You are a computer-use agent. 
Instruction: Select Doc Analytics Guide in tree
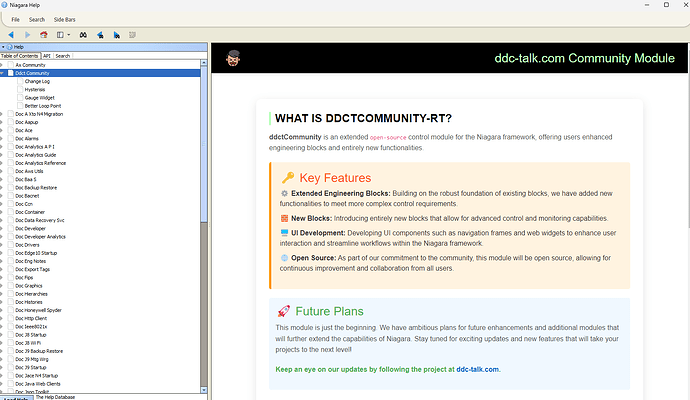pyautogui.click(x=36, y=155)
